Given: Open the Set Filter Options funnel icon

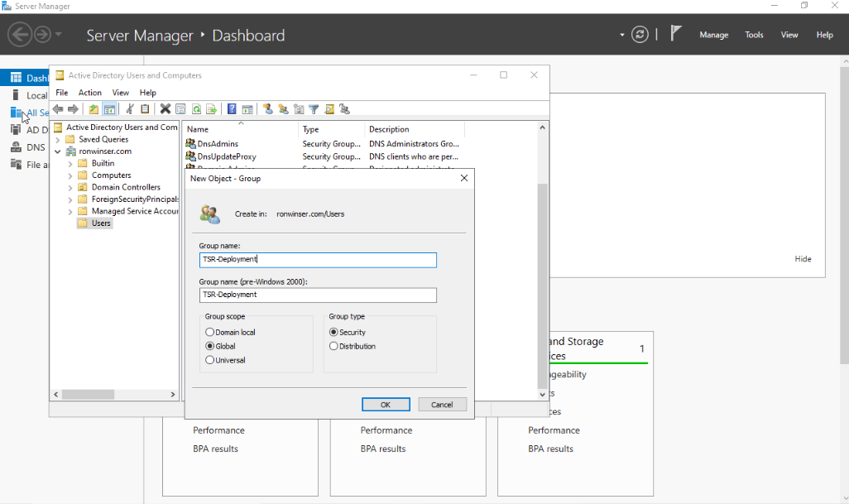Looking at the screenshot, I should tap(315, 109).
